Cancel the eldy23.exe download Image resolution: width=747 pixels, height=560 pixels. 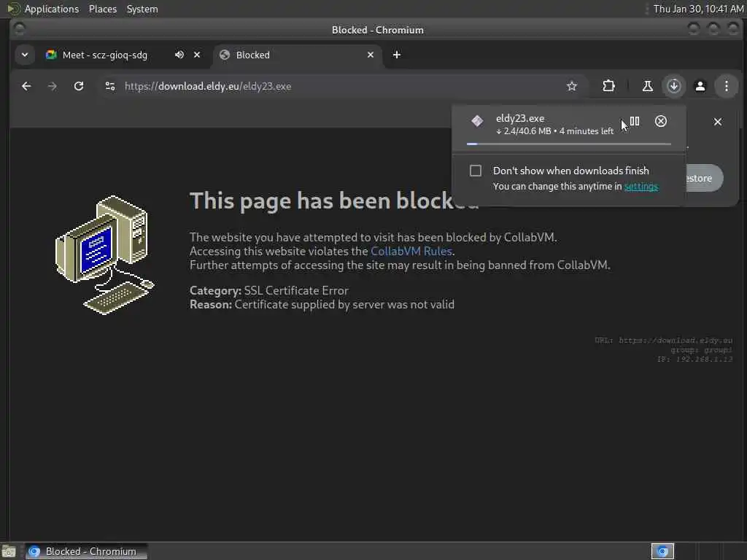point(661,122)
